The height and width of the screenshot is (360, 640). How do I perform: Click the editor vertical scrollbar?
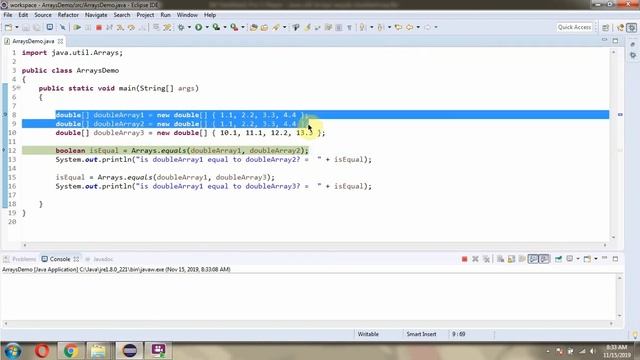tap(613, 145)
